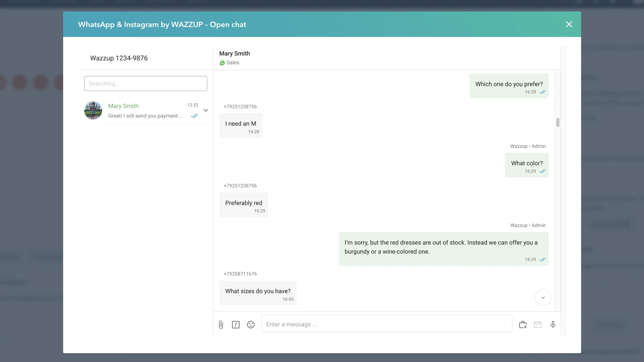
Task: Click the envelope-with-checkmark icon
Action: (x=537, y=324)
